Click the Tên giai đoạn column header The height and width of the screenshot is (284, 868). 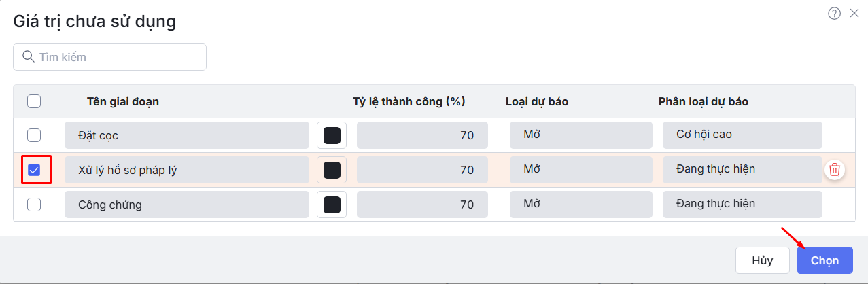pyautogui.click(x=123, y=101)
